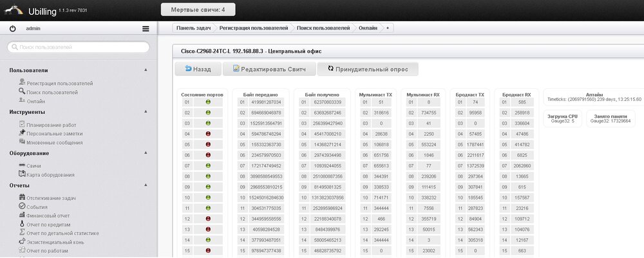Collapse the Инструменты section
This screenshot has width=644, height=258.
click(x=146, y=112)
